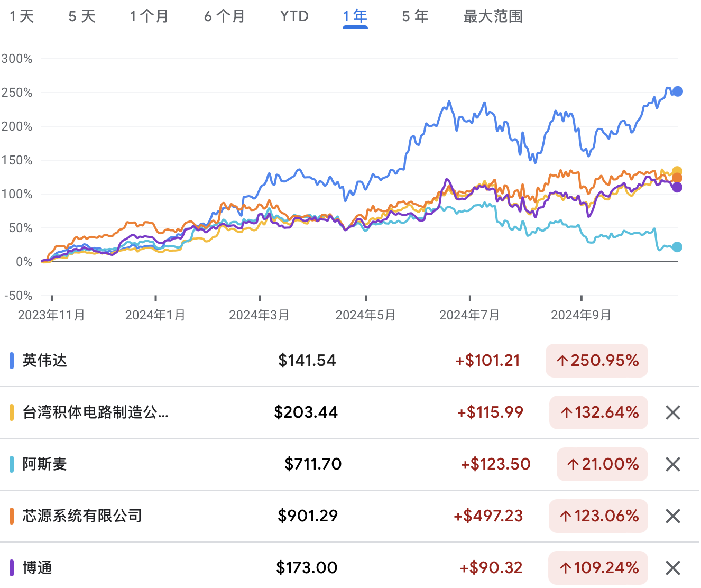Click the +$497.23 change value
The height and width of the screenshot is (588, 701).
[x=488, y=516]
